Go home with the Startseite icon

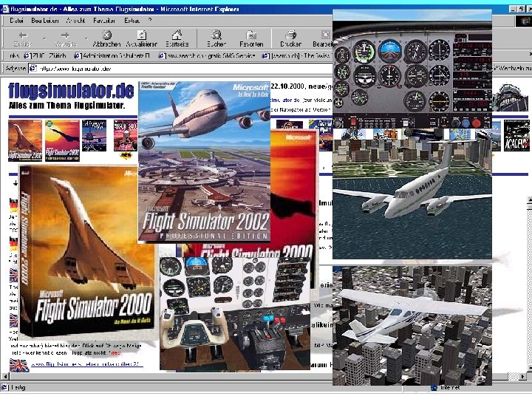[x=177, y=35]
